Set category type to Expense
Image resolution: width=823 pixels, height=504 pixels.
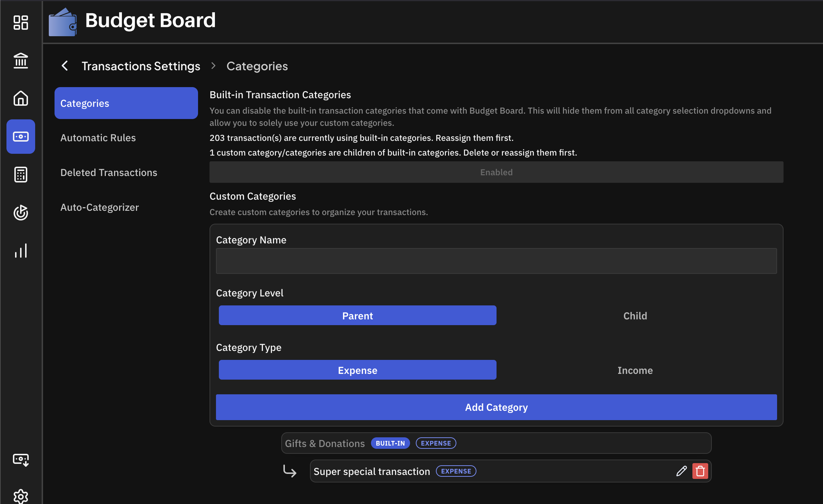[x=358, y=370]
